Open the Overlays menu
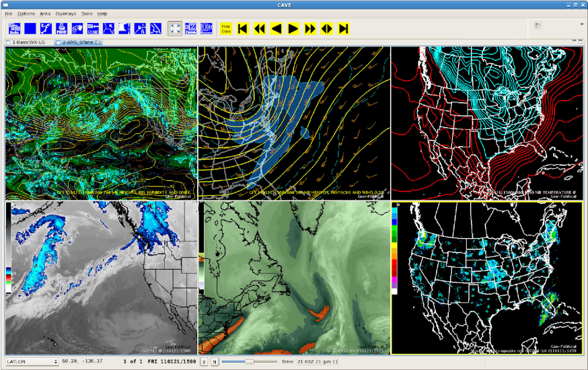588x370 pixels. [66, 13]
